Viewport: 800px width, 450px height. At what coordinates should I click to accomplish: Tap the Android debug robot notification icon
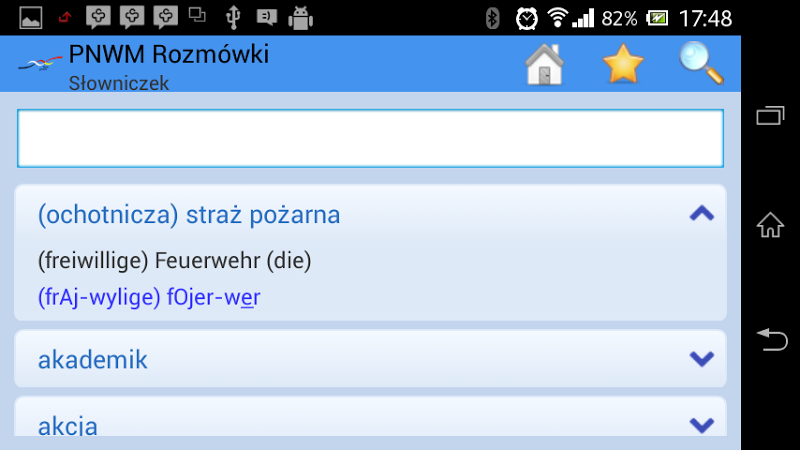(x=301, y=18)
